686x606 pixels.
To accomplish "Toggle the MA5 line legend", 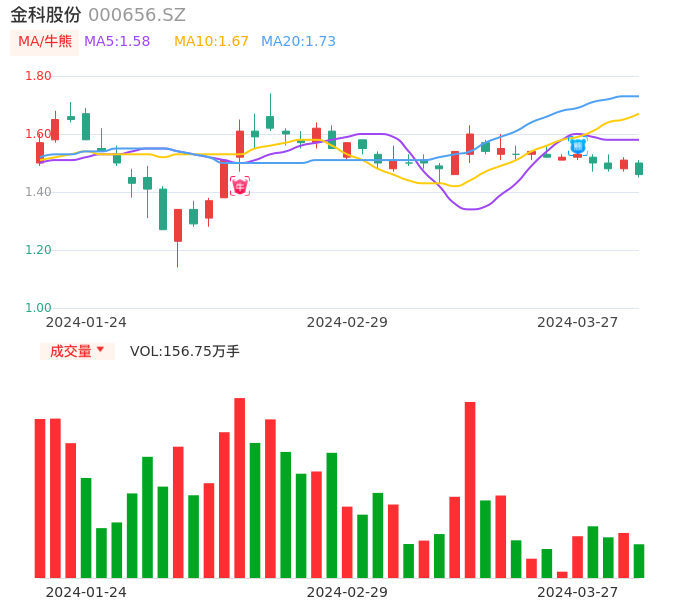I will point(117,42).
